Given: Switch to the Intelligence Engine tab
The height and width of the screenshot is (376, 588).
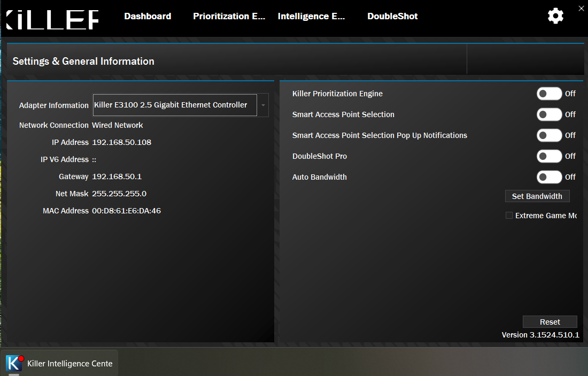Looking at the screenshot, I should (x=311, y=16).
